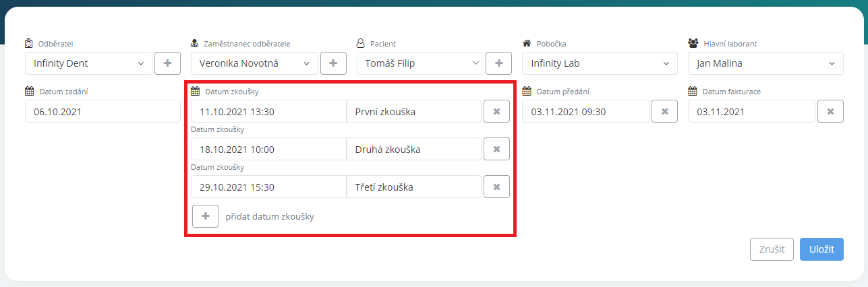Edit the 11.10.2021 13:30 exam date field

(268, 112)
